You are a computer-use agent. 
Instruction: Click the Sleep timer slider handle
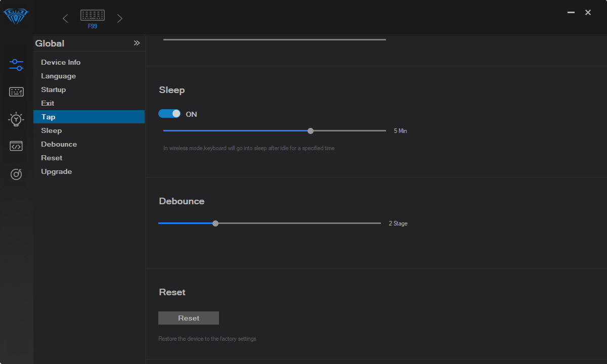tap(311, 131)
